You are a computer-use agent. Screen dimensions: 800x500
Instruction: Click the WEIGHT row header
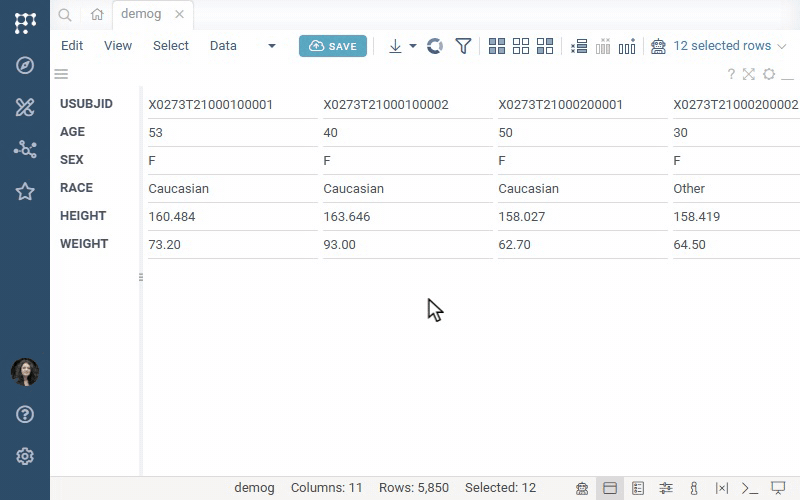coord(84,244)
